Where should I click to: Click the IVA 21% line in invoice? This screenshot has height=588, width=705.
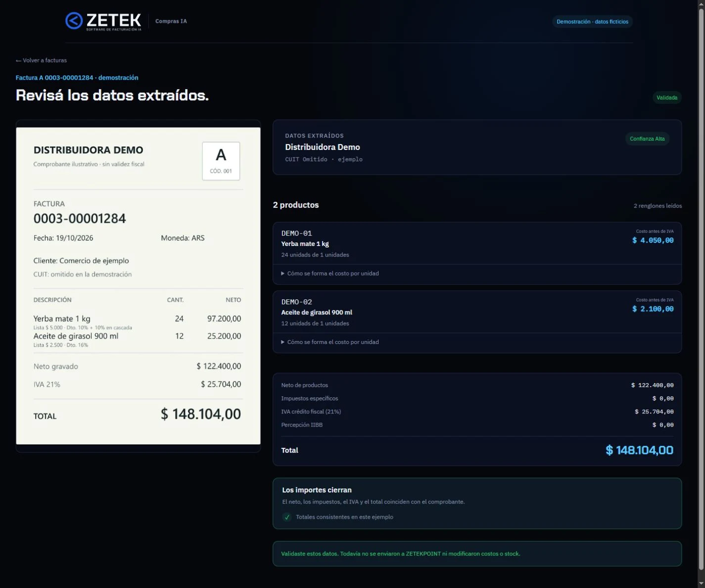coord(137,385)
